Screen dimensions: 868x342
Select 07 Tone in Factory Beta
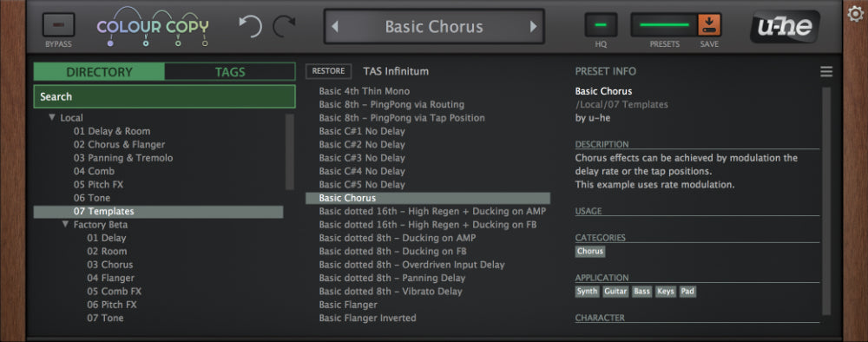[105, 318]
